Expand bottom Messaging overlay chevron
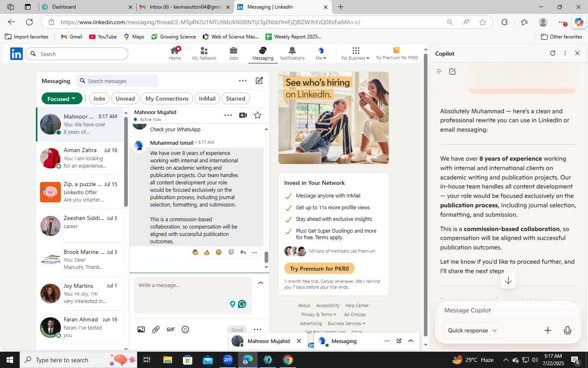This screenshot has width=588, height=368. click(x=411, y=341)
